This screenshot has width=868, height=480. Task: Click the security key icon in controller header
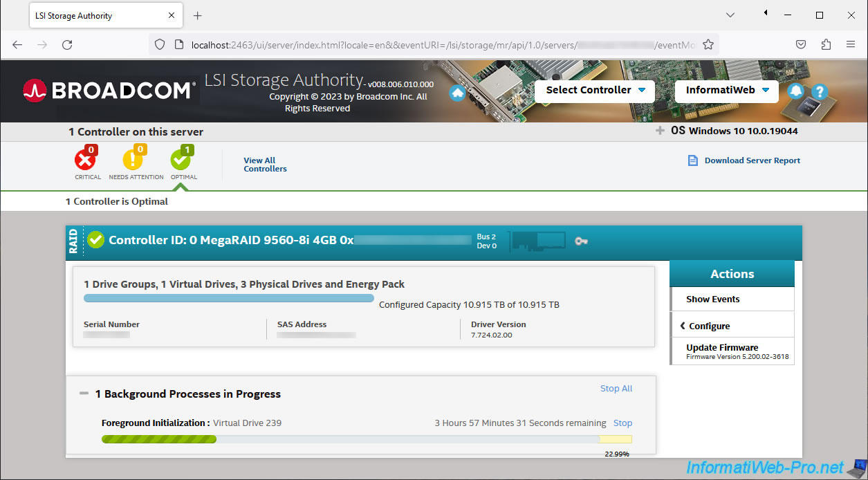(581, 241)
